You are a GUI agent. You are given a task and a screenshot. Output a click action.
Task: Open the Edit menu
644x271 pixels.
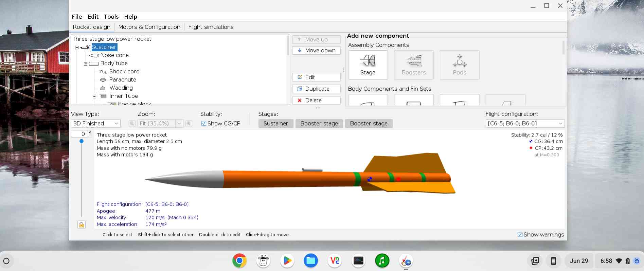[93, 17]
